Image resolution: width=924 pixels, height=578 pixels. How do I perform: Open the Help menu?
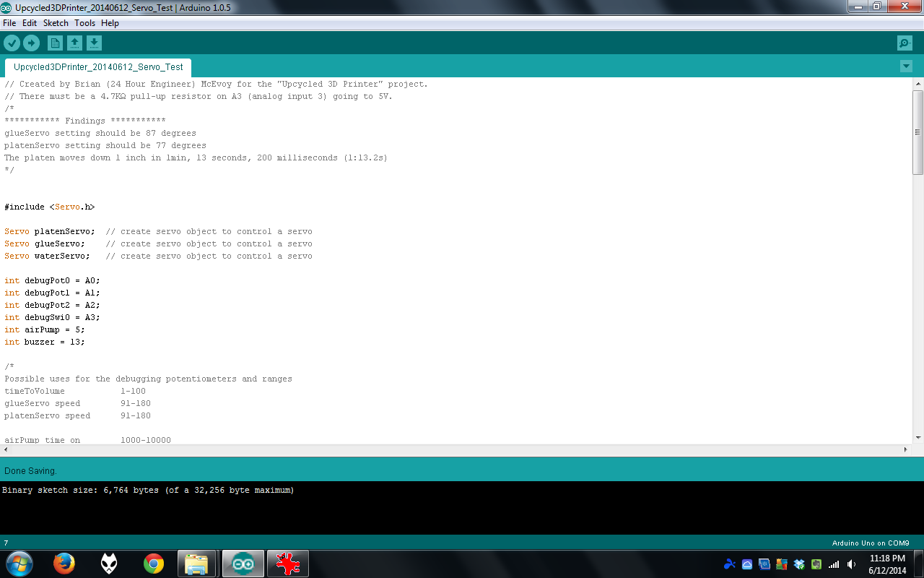[110, 23]
